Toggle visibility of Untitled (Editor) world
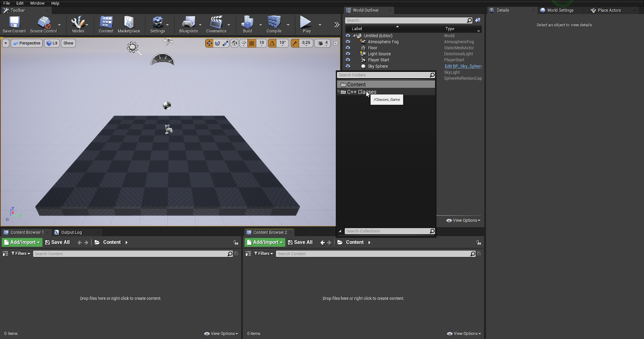The image size is (644, 339). [x=348, y=35]
